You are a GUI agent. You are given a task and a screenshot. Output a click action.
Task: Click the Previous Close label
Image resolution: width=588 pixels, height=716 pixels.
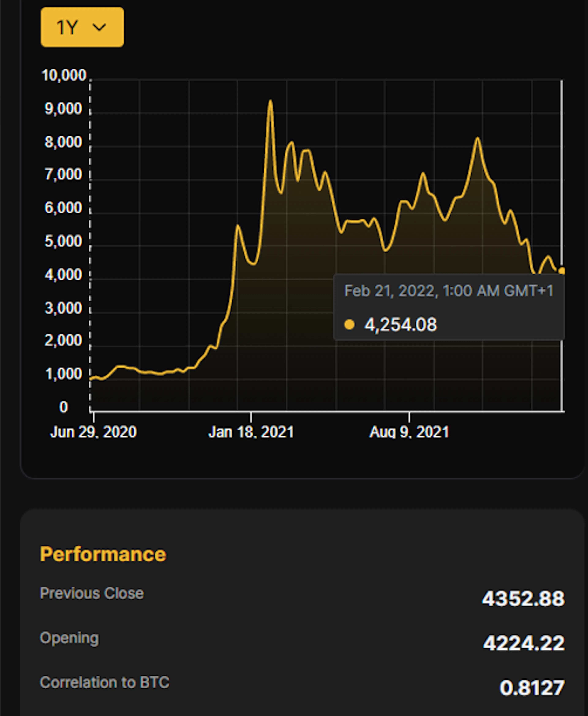point(92,593)
